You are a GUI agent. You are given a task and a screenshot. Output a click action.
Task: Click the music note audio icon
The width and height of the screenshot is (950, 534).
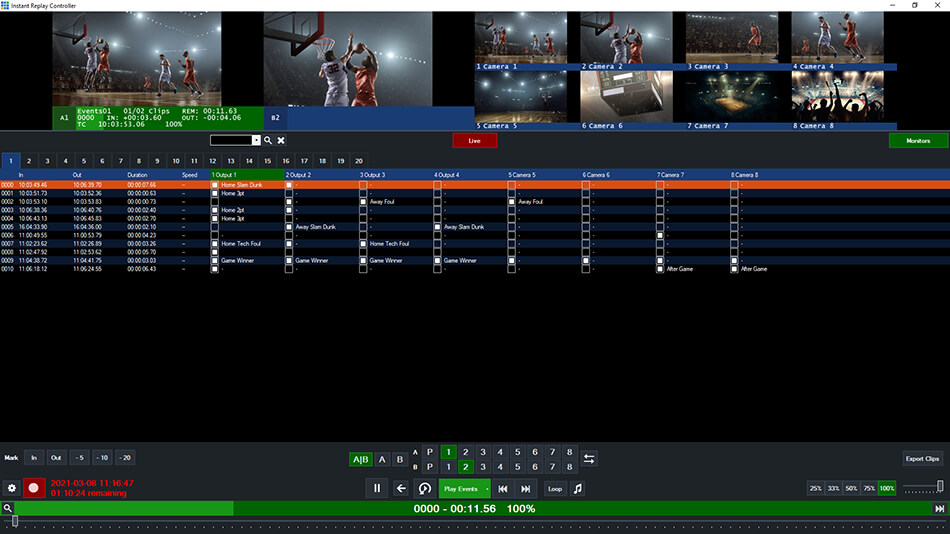coord(577,488)
